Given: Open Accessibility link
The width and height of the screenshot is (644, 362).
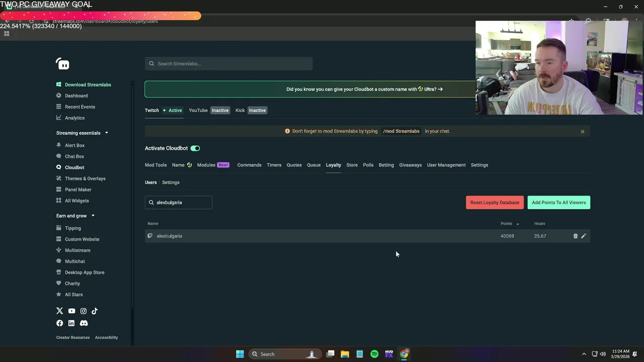Looking at the screenshot, I should (107, 337).
